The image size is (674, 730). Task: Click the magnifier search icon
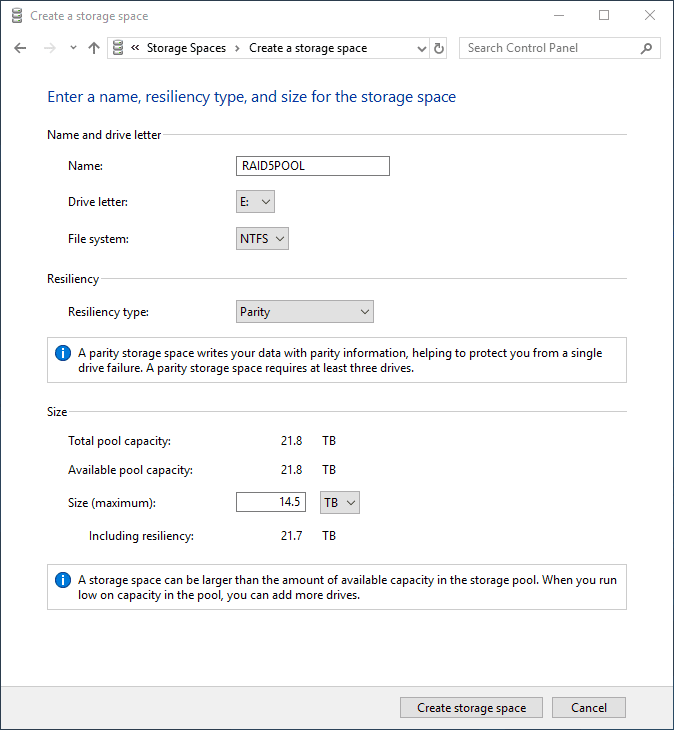tap(646, 48)
